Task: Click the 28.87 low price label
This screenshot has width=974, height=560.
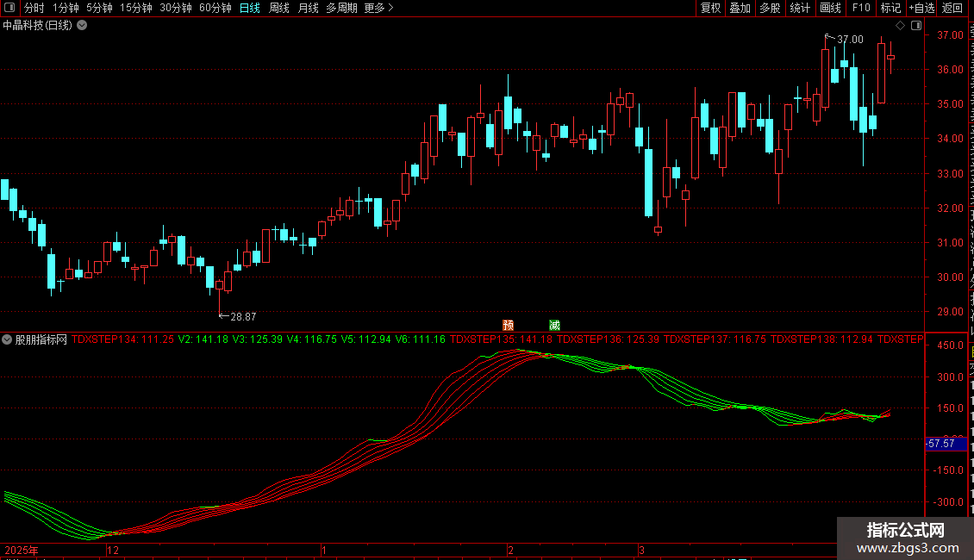Action: [243, 317]
